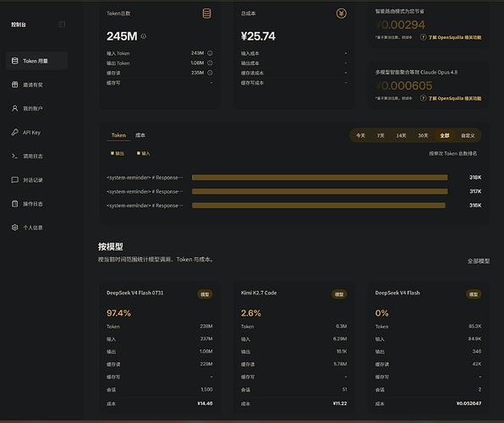Select the 今天 time range
This screenshot has width=504, height=423.
360,135
